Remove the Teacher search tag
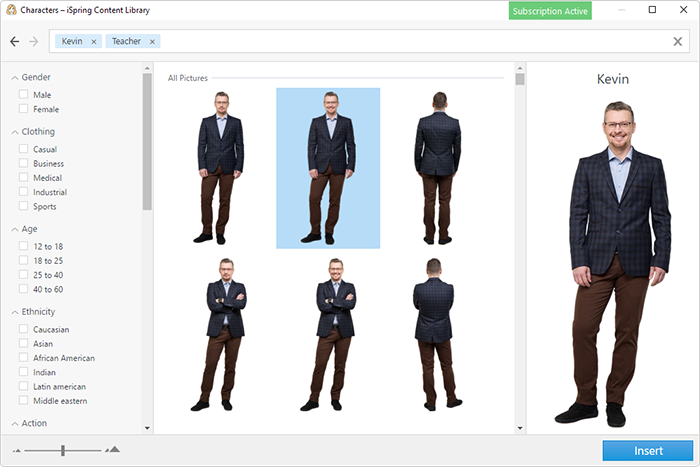The image size is (700, 467). click(152, 42)
